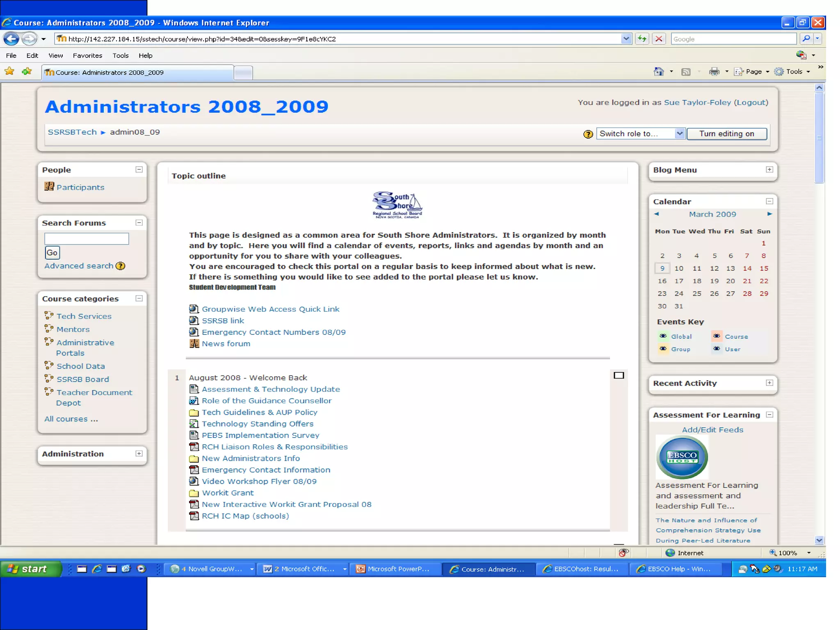The width and height of the screenshot is (840, 630).
Task: Click the help icon beside Switch role
Action: coord(588,134)
